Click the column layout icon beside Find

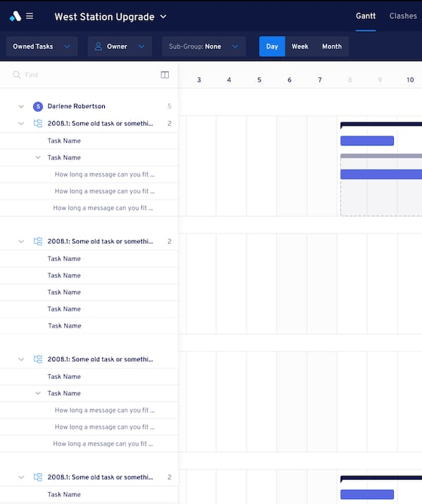[x=165, y=75]
